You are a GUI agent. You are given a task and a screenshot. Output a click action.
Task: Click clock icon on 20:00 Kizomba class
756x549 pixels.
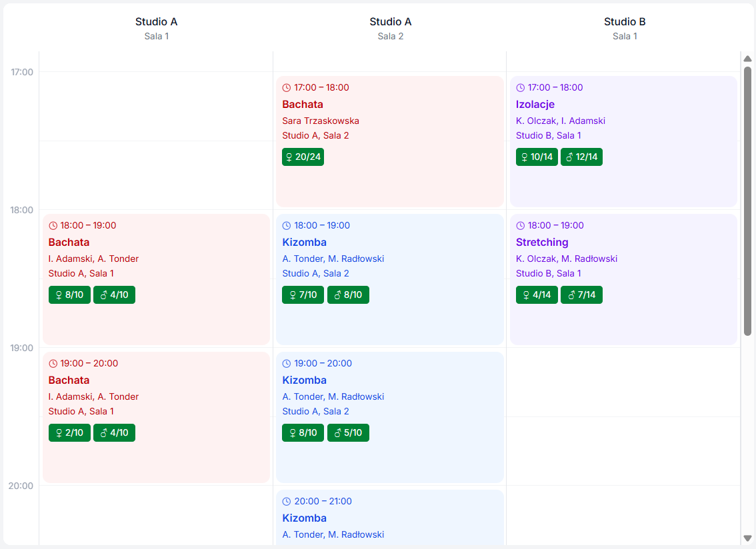pyautogui.click(x=287, y=502)
